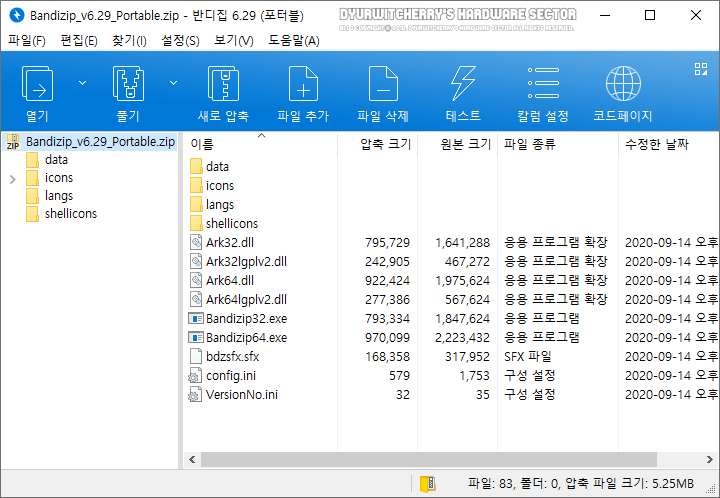The image size is (720, 498).
Task: Select Bandizip_v6.29_Portable.zip root in tree
Action: pyautogui.click(x=100, y=142)
